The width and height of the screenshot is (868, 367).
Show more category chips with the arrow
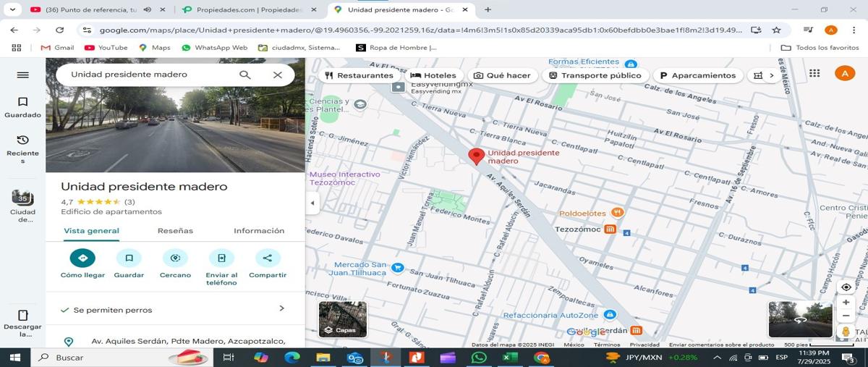pos(771,75)
